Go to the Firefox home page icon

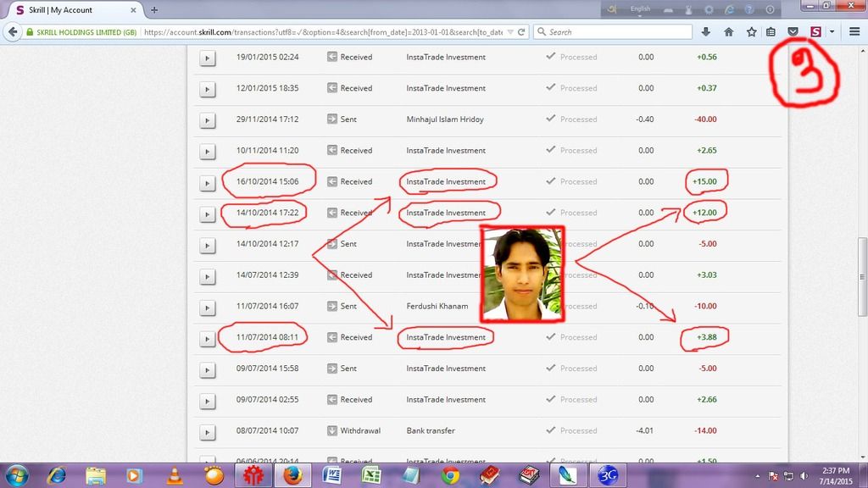(728, 32)
